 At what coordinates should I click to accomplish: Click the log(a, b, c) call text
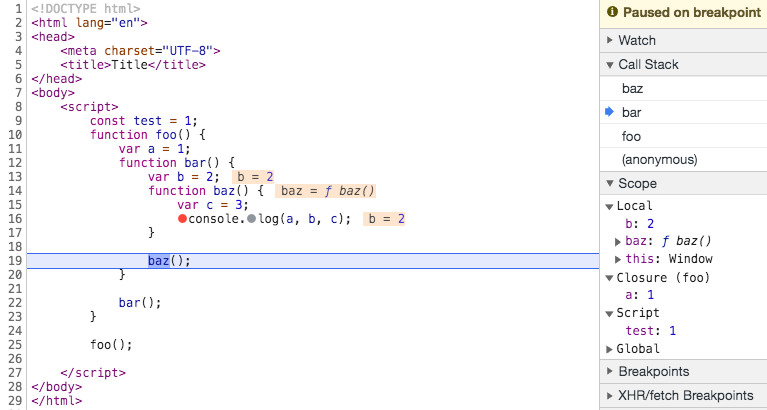coord(305,219)
